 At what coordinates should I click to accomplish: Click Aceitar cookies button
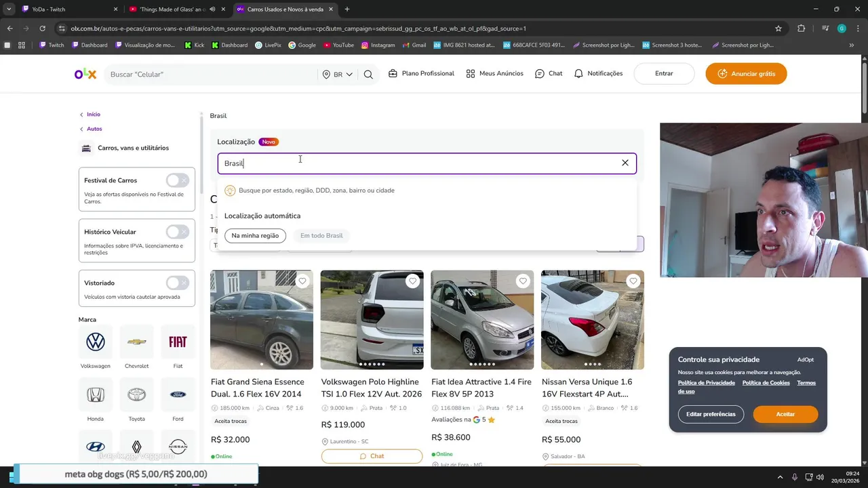coord(785,414)
